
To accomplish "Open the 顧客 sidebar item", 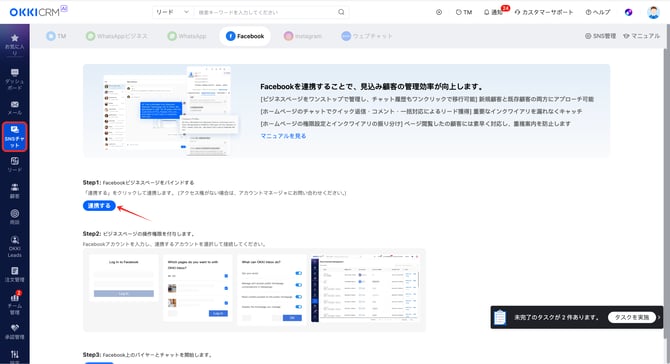I will [15, 191].
